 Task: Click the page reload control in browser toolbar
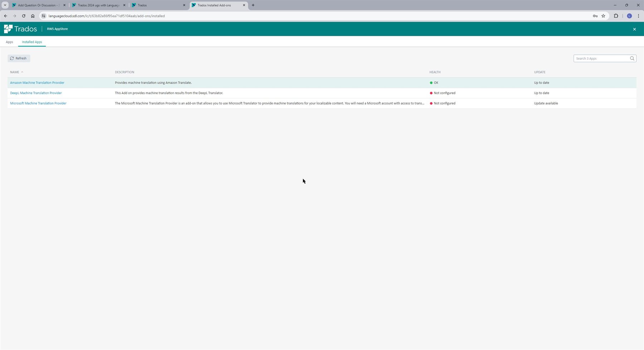click(23, 16)
